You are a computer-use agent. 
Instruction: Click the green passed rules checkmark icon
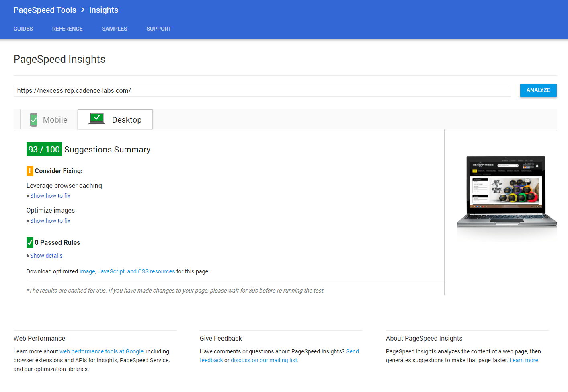click(x=30, y=242)
